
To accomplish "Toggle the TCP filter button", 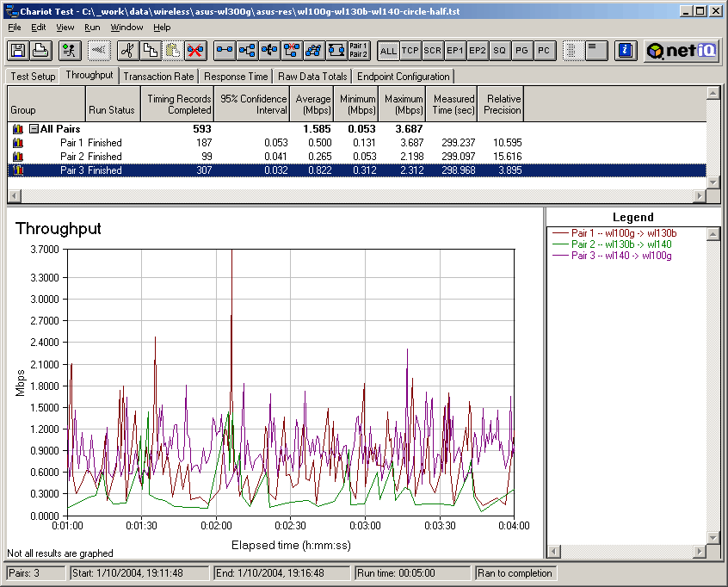I will (410, 51).
